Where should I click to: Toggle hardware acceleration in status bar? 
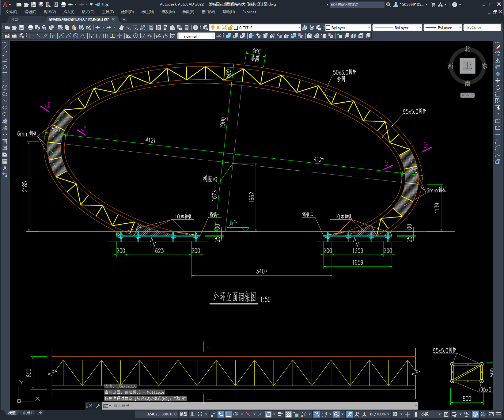[475, 414]
